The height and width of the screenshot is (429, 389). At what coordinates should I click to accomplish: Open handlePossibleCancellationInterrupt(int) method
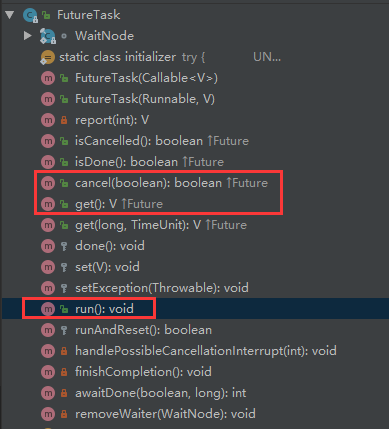206,351
